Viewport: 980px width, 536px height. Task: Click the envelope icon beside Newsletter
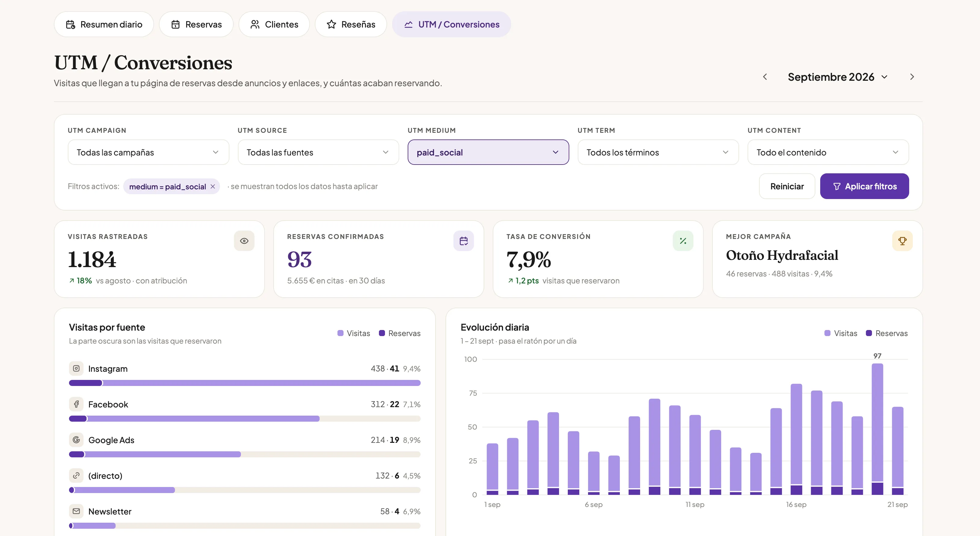coord(76,511)
